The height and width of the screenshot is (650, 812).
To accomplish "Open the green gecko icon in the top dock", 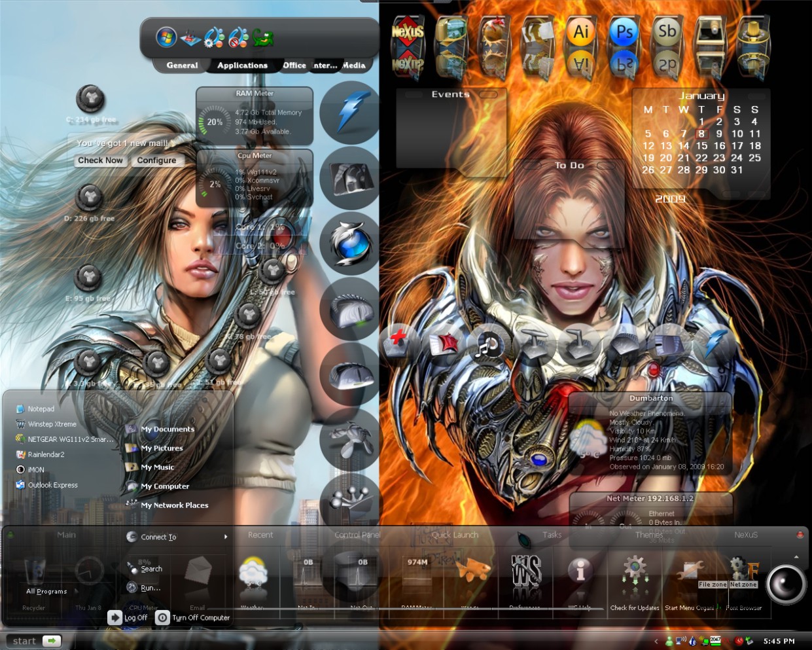I will (263, 38).
